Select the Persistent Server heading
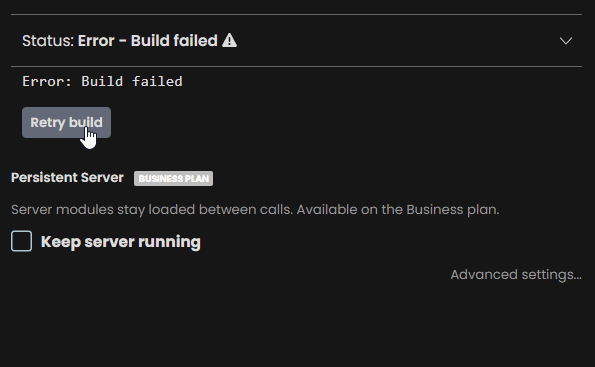Viewport: 595px width, 367px height. pos(67,178)
